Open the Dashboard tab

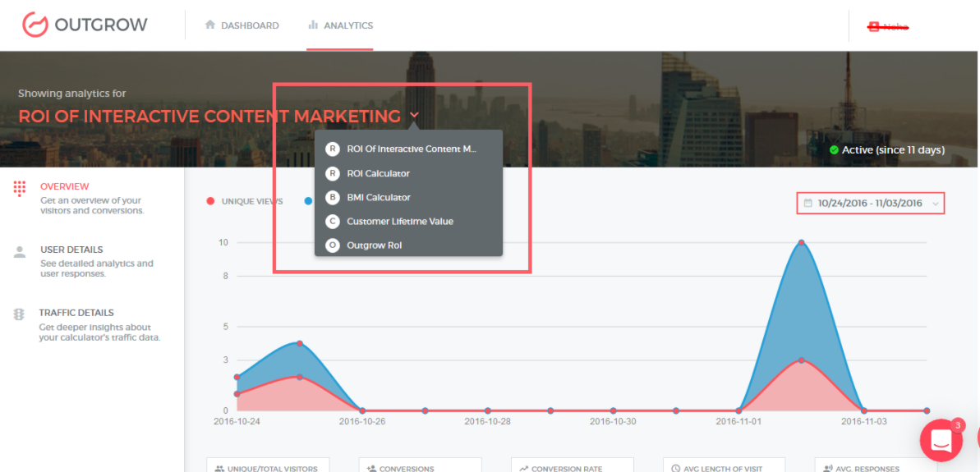point(242,25)
